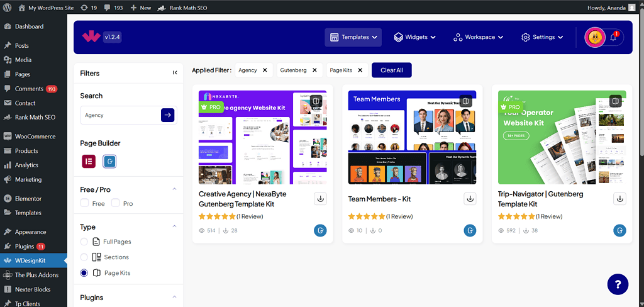Viewport: 644px width, 307px height.
Task: Open Rank Math SEO in admin bar
Action: coord(182,8)
